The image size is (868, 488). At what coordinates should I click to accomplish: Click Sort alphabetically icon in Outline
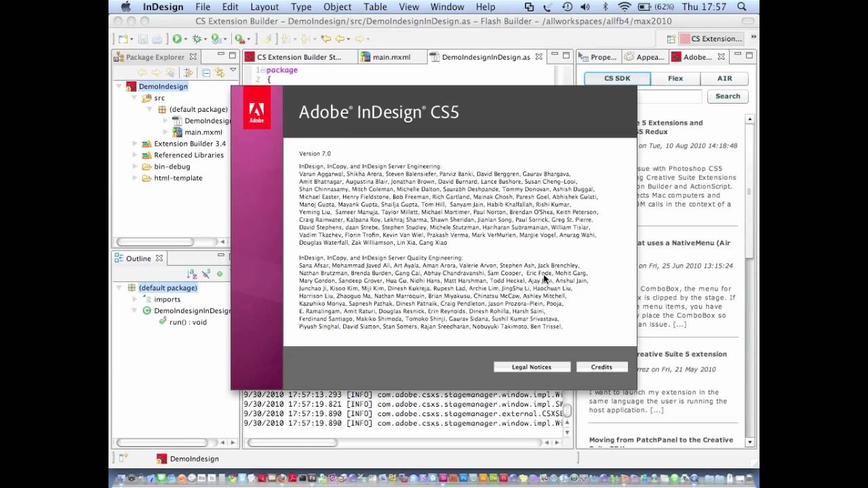coord(192,274)
